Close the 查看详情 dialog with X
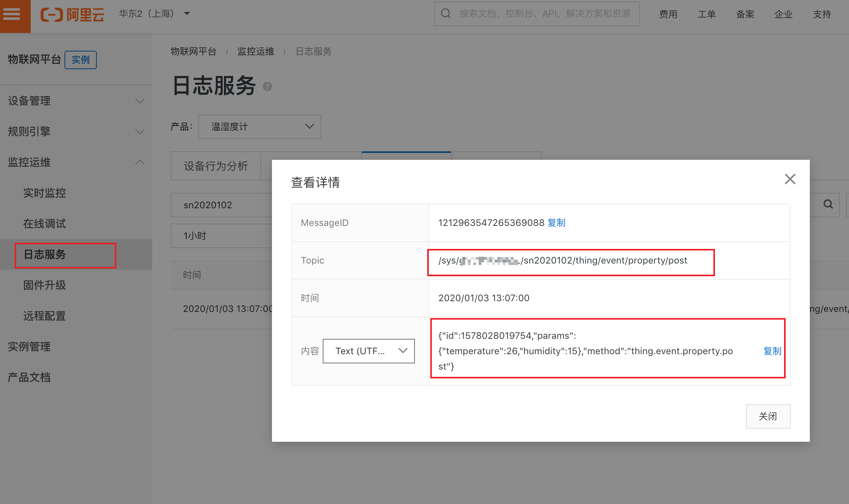Screen dimensions: 849x504 [790, 179]
